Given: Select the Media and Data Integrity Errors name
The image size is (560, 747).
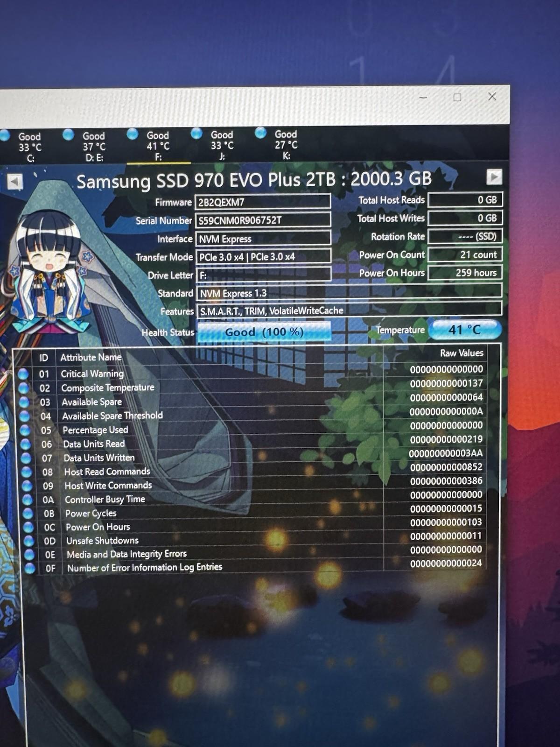Looking at the screenshot, I should (126, 554).
